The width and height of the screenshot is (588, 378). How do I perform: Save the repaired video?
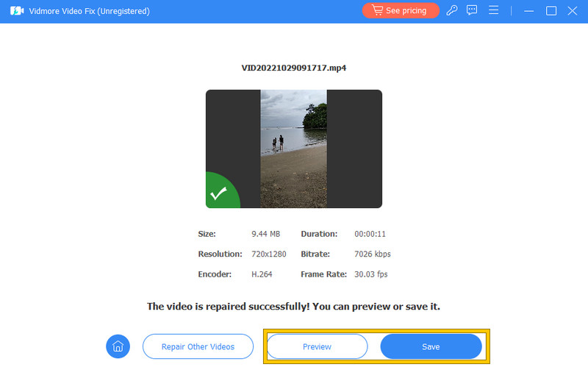(x=431, y=346)
